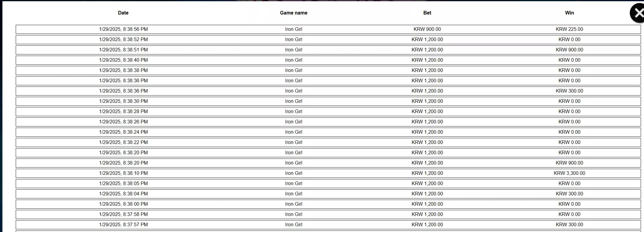This screenshot has width=644, height=232.
Task: Close the bet history panel
Action: pos(638,13)
